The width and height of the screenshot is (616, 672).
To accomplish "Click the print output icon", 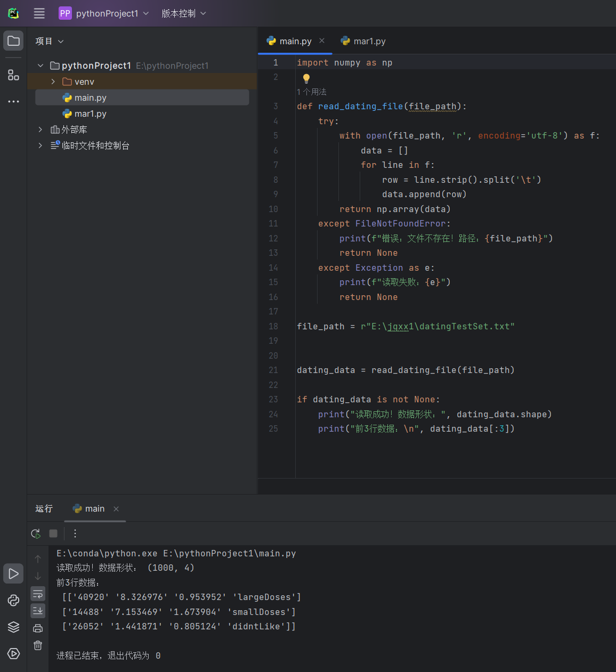I will pyautogui.click(x=38, y=628).
